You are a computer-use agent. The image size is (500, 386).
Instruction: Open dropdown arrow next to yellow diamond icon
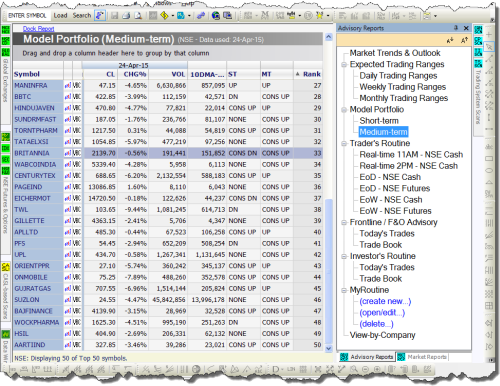(172, 15)
